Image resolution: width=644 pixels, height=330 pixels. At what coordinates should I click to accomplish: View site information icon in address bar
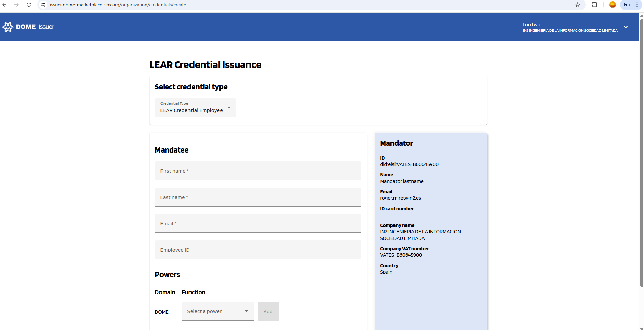click(43, 5)
